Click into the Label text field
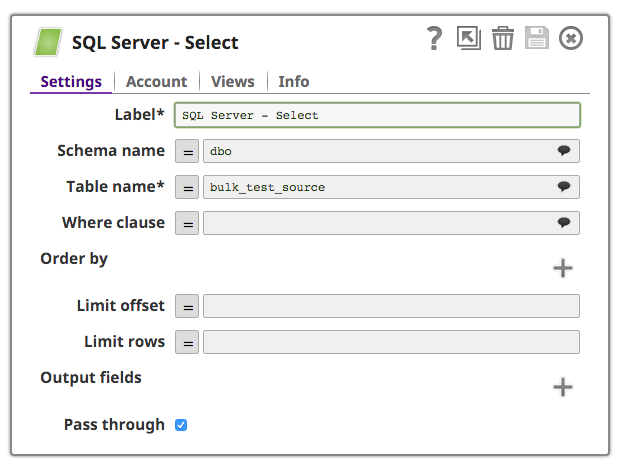Viewport: 630px width, 476px height. pos(377,115)
